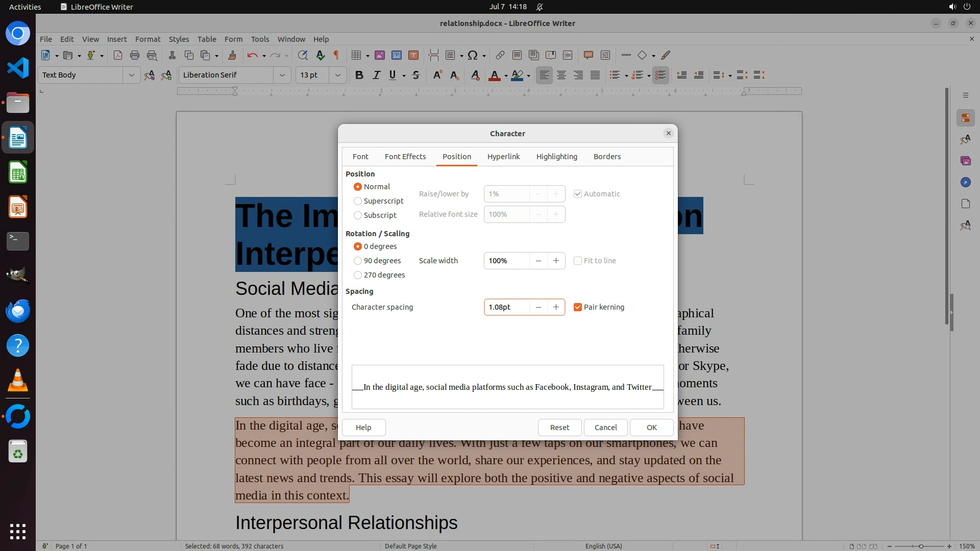980x551 pixels.
Task: Click the Bold formatting icon
Action: coord(359,75)
